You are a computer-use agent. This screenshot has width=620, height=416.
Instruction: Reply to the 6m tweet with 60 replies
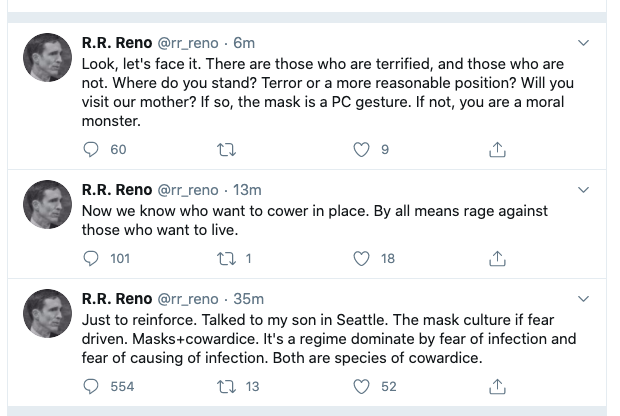click(91, 150)
